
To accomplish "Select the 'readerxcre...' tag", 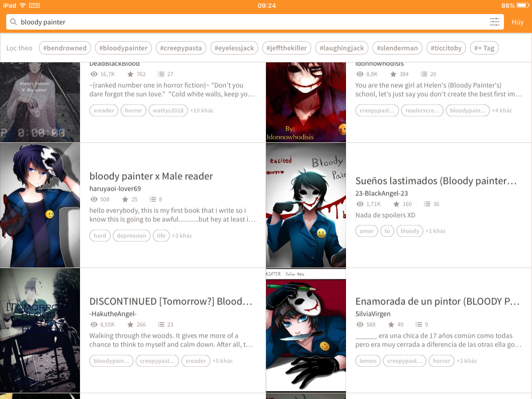I will pyautogui.click(x=422, y=110).
